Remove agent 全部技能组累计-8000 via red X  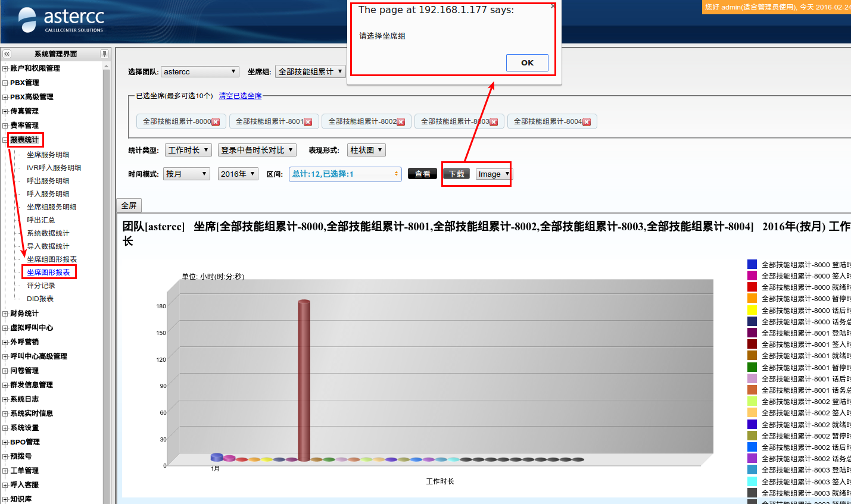tap(216, 122)
